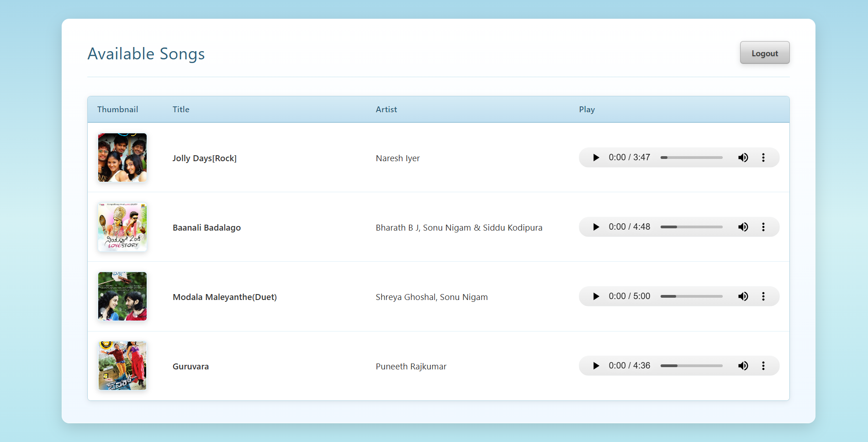
Task: Toggle mute on the Guruvara player
Action: [x=743, y=366]
